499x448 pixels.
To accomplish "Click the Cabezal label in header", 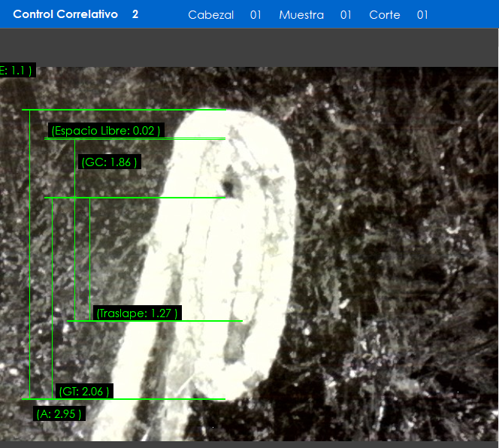I will [210, 15].
